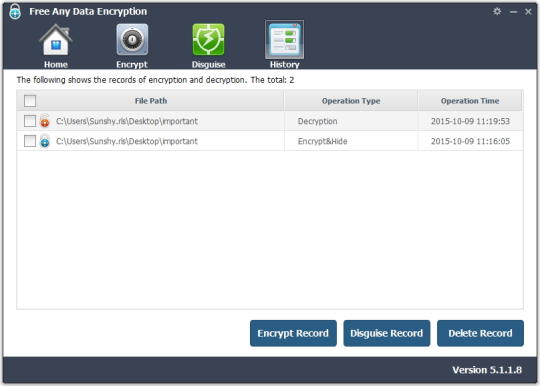Click the Free Any Data Encryption title

[88, 11]
